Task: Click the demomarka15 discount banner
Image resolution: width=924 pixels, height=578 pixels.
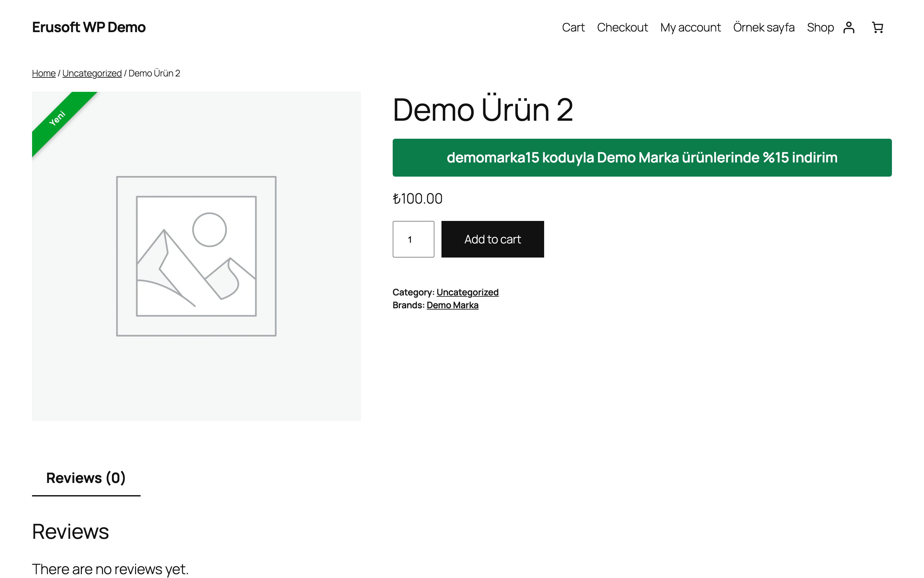Action: [x=642, y=157]
